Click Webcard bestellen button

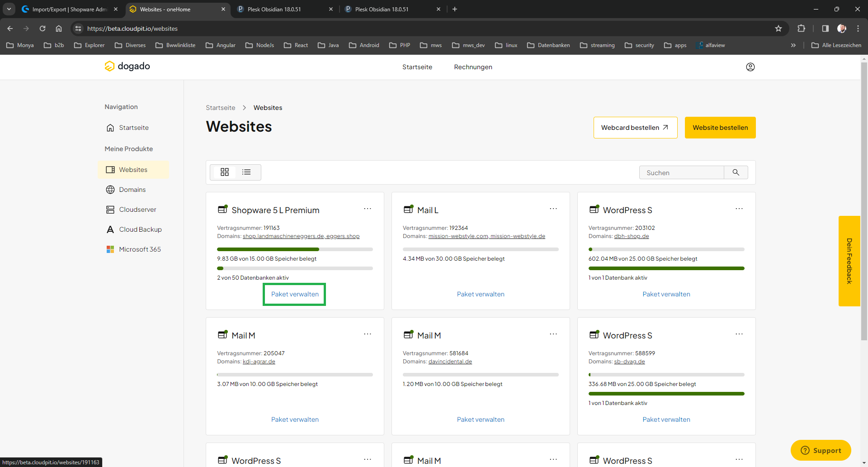click(635, 128)
